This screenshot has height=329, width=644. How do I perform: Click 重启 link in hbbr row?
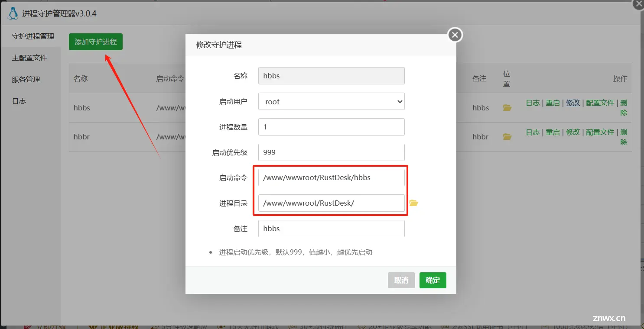coord(553,132)
